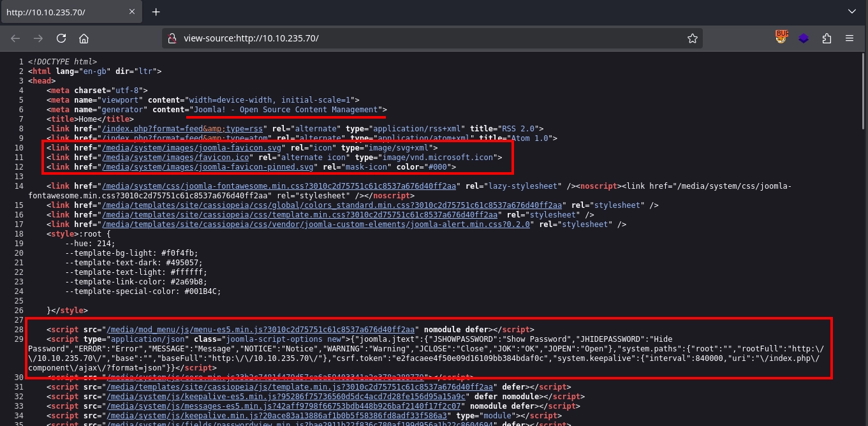
Task: Open the browser home page
Action: (x=84, y=38)
